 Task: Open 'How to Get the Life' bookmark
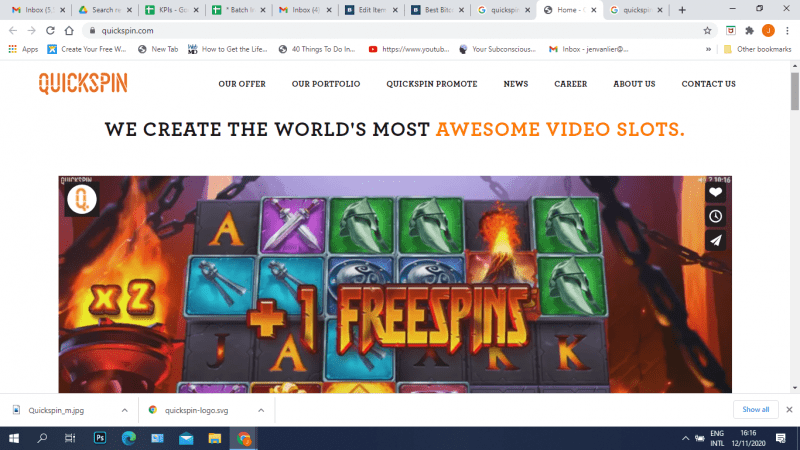tap(228, 49)
